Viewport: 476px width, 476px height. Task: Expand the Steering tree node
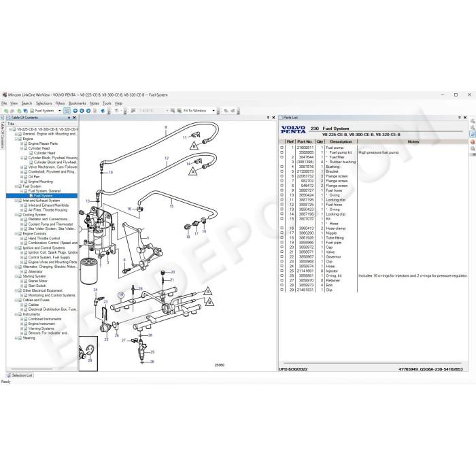(x=16, y=338)
